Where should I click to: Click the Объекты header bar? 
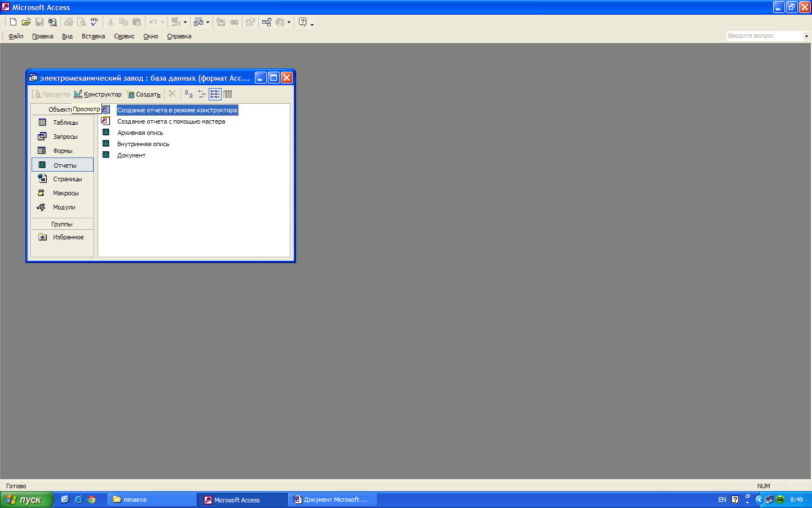tap(62, 110)
